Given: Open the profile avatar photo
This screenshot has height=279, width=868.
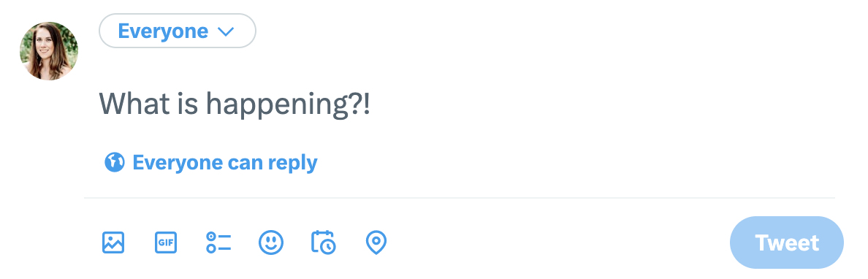Looking at the screenshot, I should point(49,51).
